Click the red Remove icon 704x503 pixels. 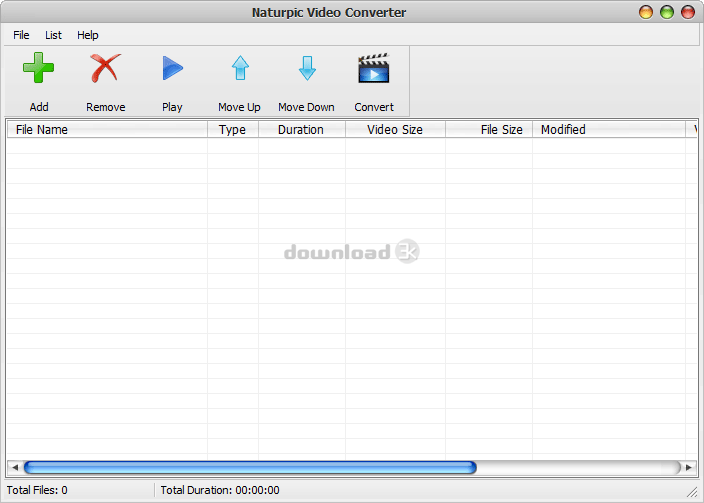point(105,70)
